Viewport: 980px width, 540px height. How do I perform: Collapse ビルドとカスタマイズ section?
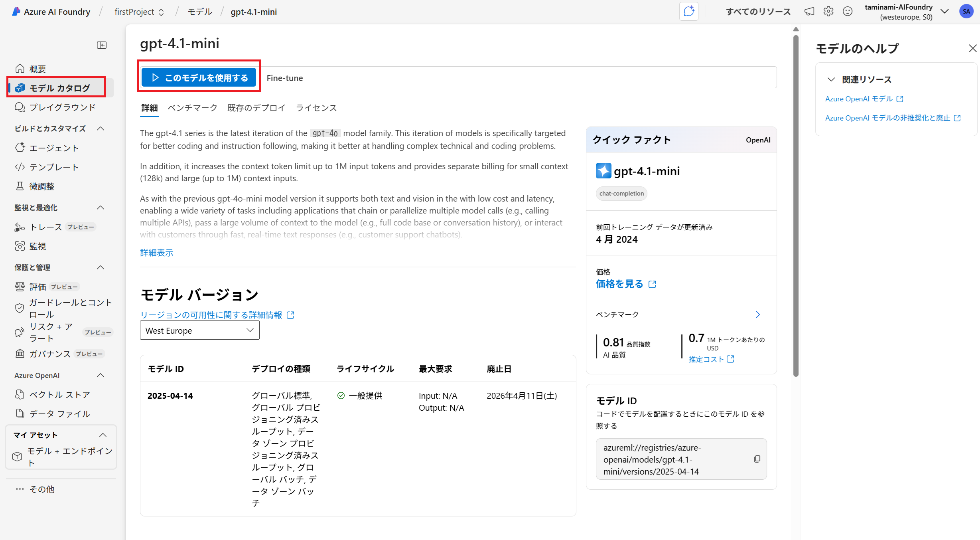point(101,129)
